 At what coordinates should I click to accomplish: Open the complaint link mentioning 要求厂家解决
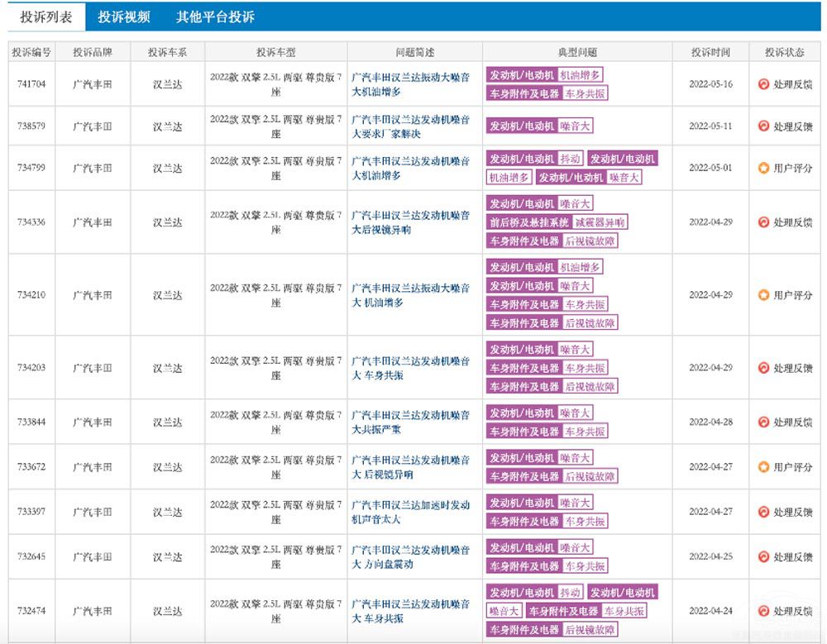point(410,126)
